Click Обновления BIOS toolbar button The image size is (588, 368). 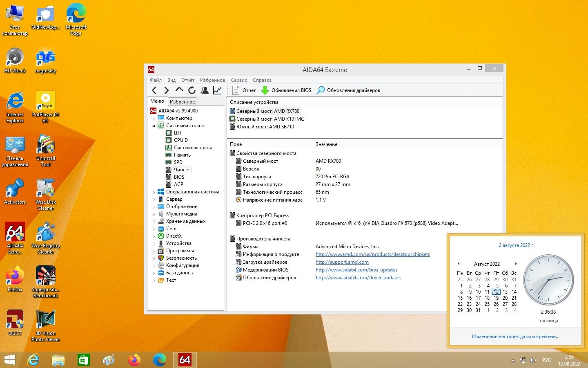(x=286, y=90)
